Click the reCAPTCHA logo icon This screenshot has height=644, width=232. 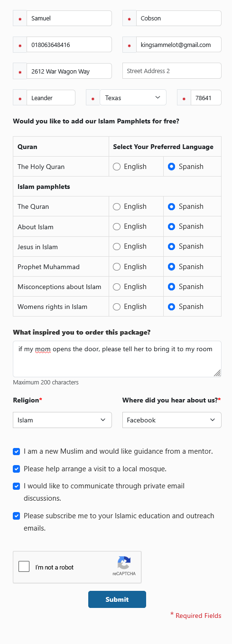[x=124, y=563]
